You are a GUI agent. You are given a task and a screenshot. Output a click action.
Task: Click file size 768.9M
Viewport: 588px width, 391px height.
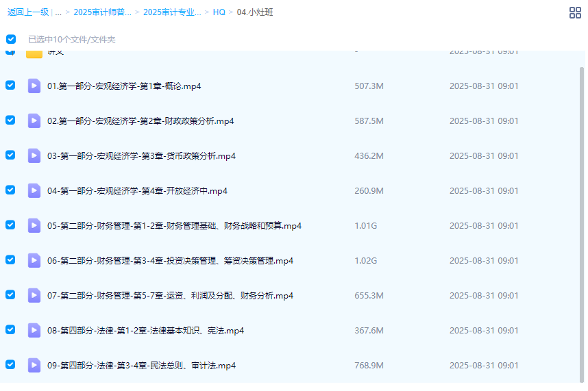[x=369, y=366]
